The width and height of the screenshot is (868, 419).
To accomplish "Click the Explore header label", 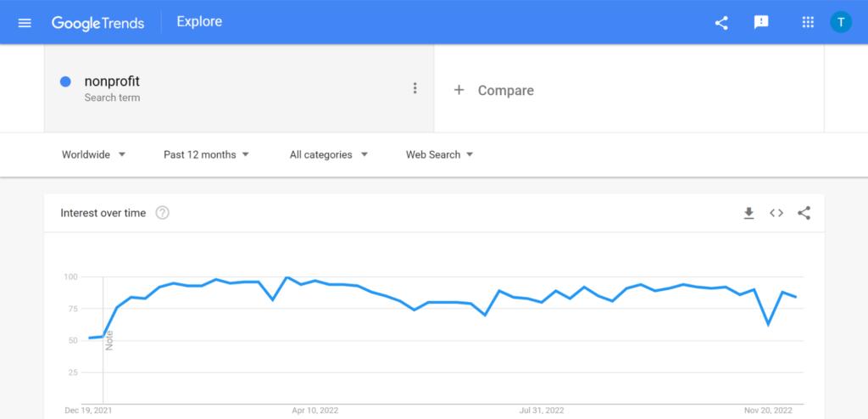I will point(199,21).
